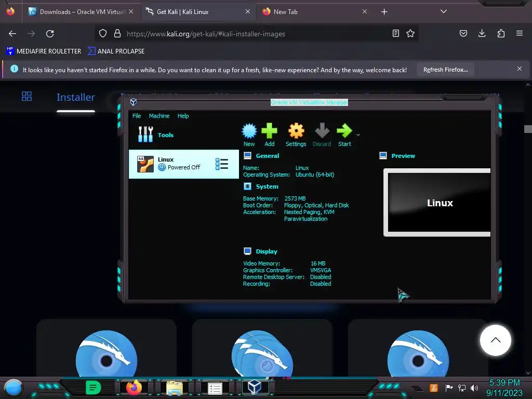Viewport: 532px width, 399px height.
Task: Click the Ubuntu (64-bit) operating system value
Action: 314,175
